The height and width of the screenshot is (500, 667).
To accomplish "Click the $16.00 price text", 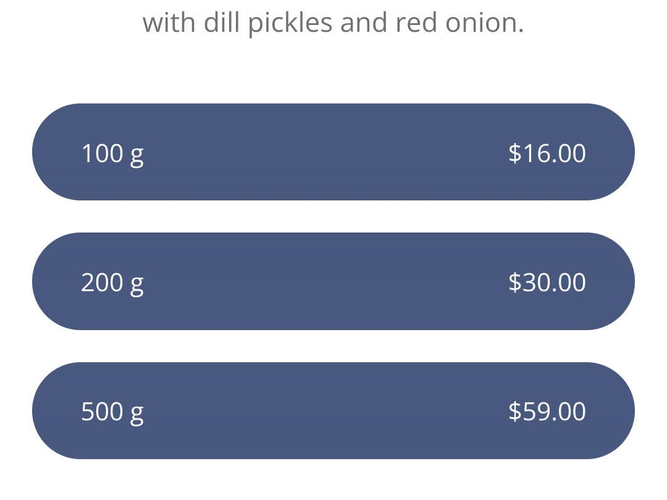I will coord(546,153).
